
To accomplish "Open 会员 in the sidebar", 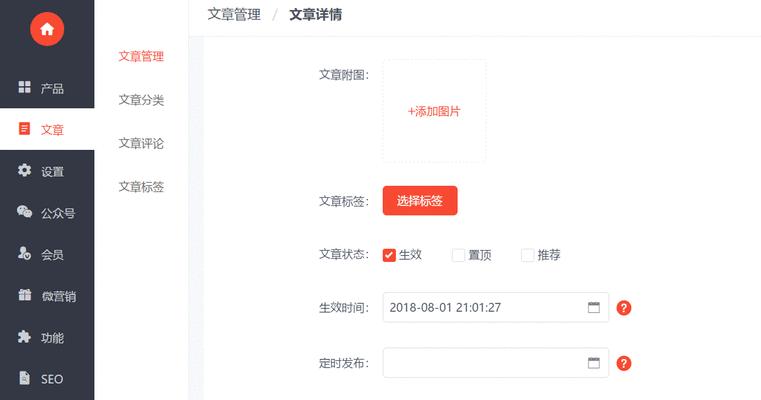I will pos(47,254).
